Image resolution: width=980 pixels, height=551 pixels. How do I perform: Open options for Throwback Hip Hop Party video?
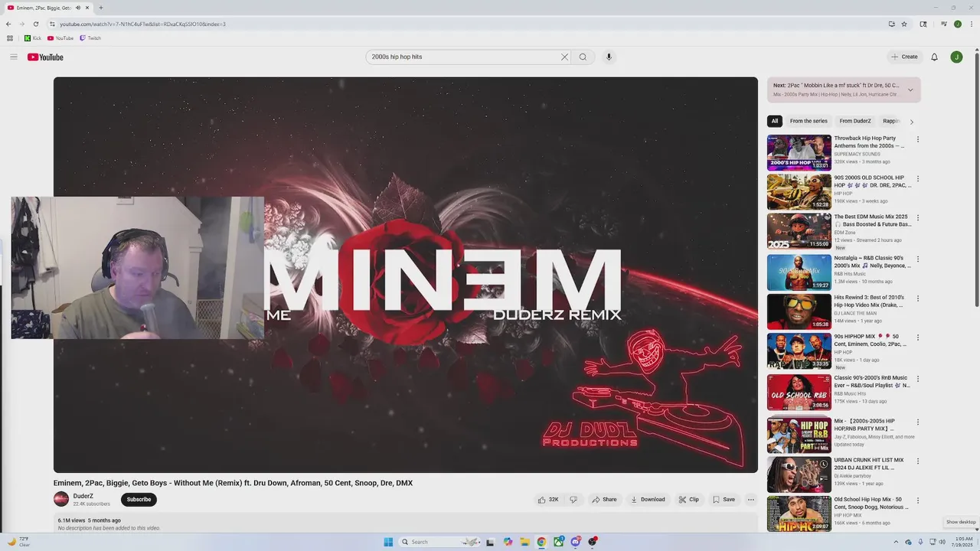coord(918,139)
